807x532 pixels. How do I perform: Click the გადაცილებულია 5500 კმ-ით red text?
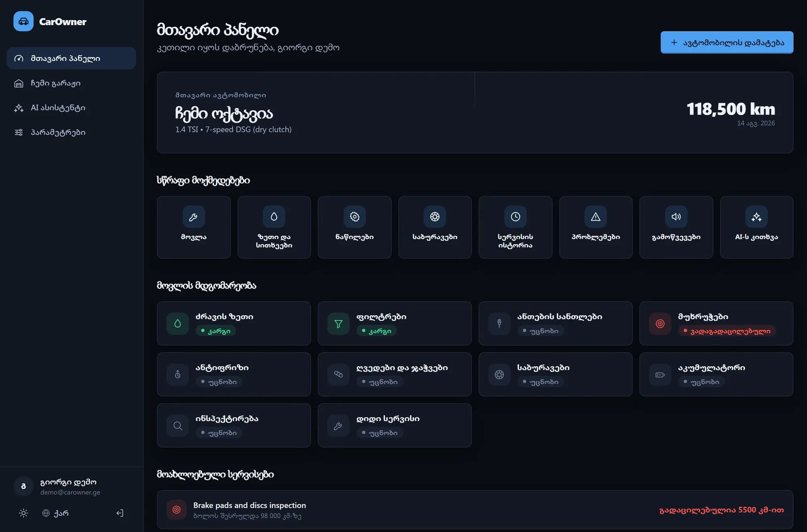721,510
